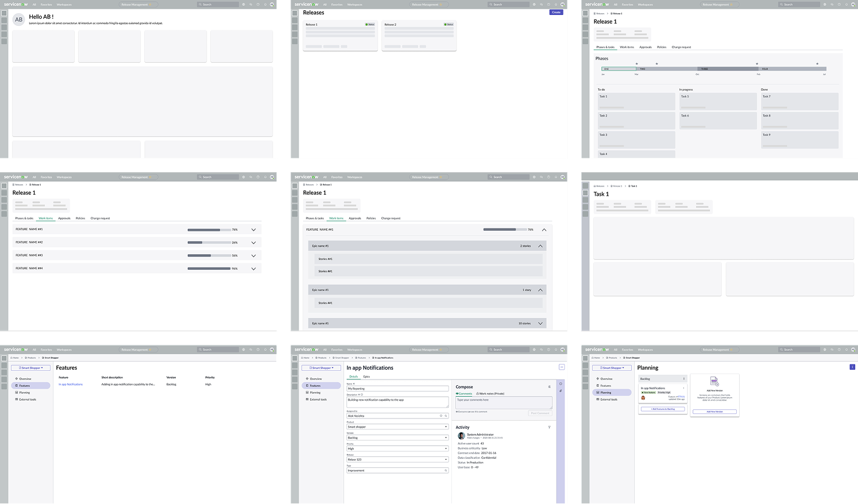
Task: Expand FEATURE NAME ##3 row chevron
Action: (253, 255)
